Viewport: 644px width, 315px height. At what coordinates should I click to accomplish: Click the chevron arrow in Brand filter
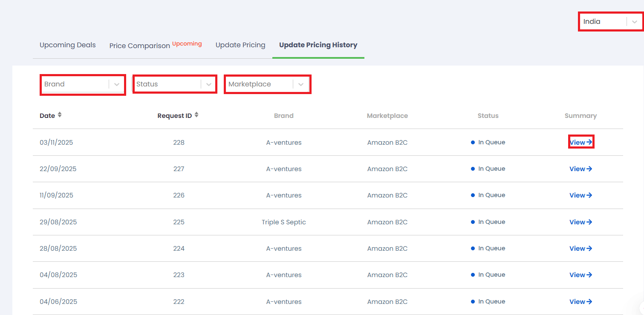pos(117,84)
